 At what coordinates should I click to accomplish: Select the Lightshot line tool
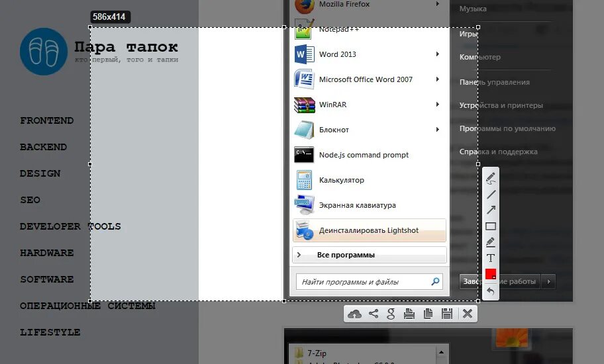pyautogui.click(x=491, y=195)
